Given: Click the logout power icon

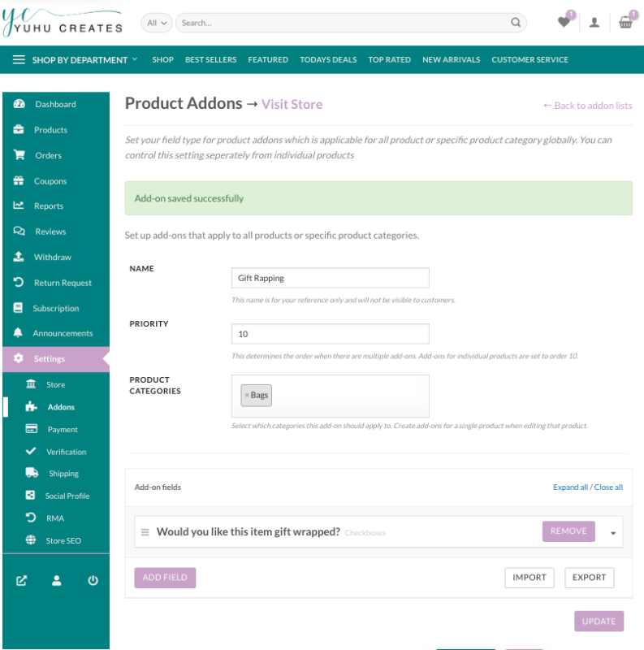Looking at the screenshot, I should (x=93, y=580).
